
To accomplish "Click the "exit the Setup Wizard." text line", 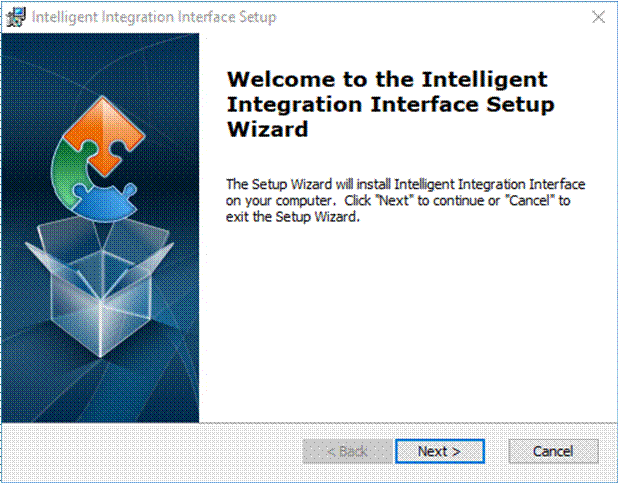I will (x=293, y=217).
